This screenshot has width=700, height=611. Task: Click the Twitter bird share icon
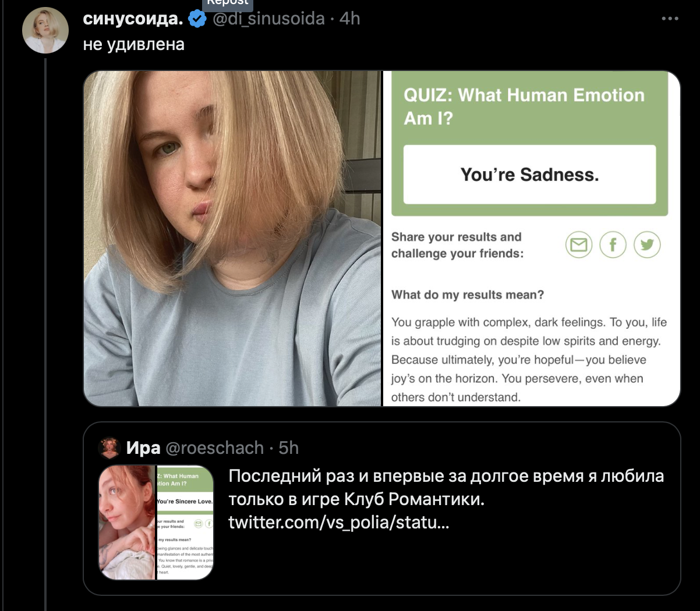(647, 245)
